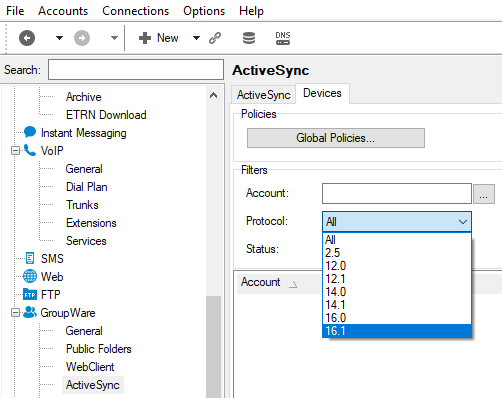Sort by the Account column header
The width and height of the screenshot is (502, 398).
click(278, 282)
